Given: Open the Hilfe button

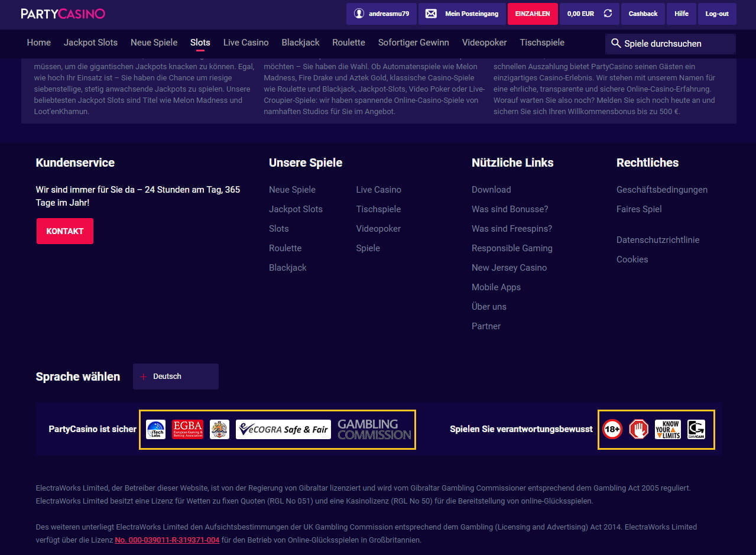Looking at the screenshot, I should pos(682,14).
